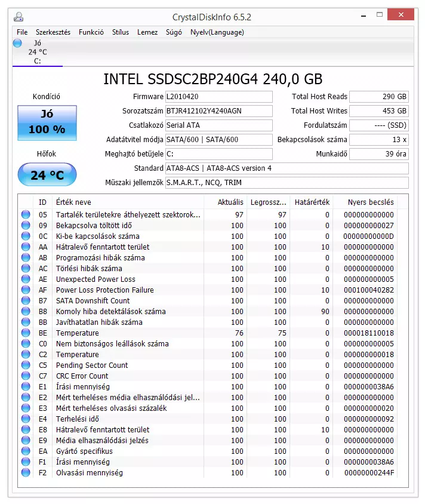Click the status orb for Gyártó specifikus
Image resolution: width=425 pixels, height=504 pixels.
coord(26,451)
